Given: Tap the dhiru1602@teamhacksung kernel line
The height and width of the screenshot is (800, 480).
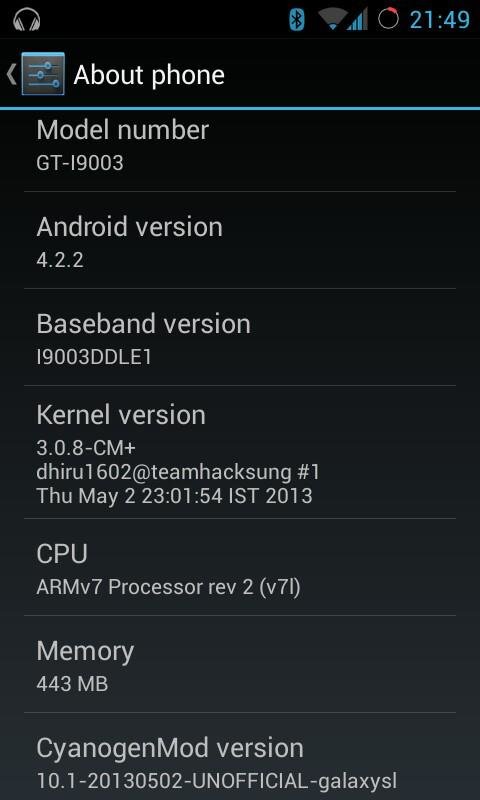Looking at the screenshot, I should (178, 472).
